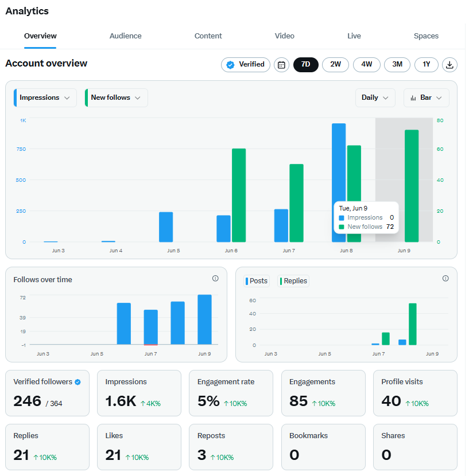Click the Replies 21 stat card
469x476 pixels.
click(48, 447)
